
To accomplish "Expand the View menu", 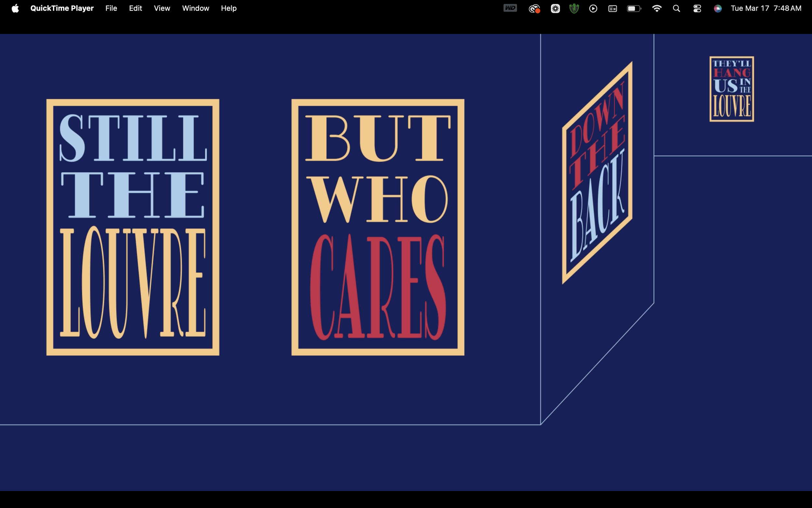I will [x=162, y=8].
